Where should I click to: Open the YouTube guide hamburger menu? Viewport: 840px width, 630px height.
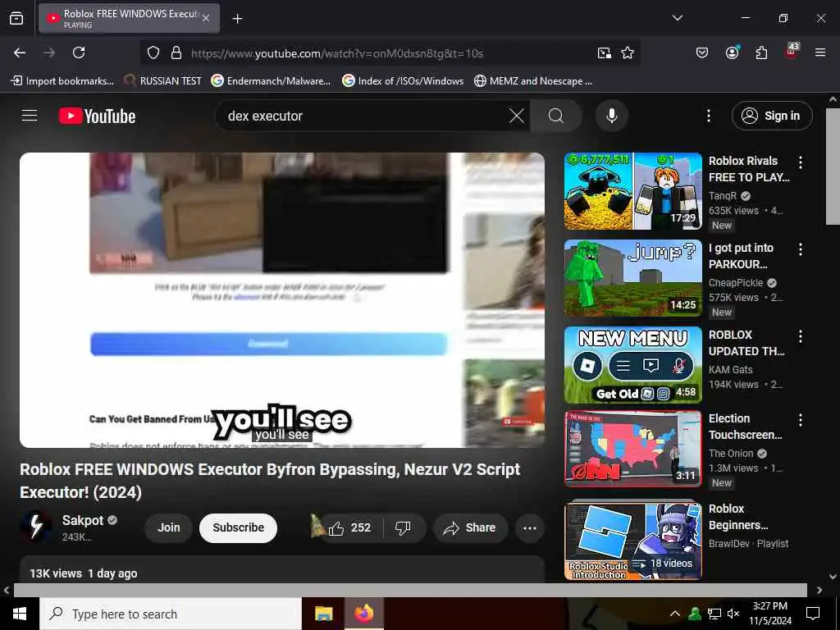coord(30,116)
